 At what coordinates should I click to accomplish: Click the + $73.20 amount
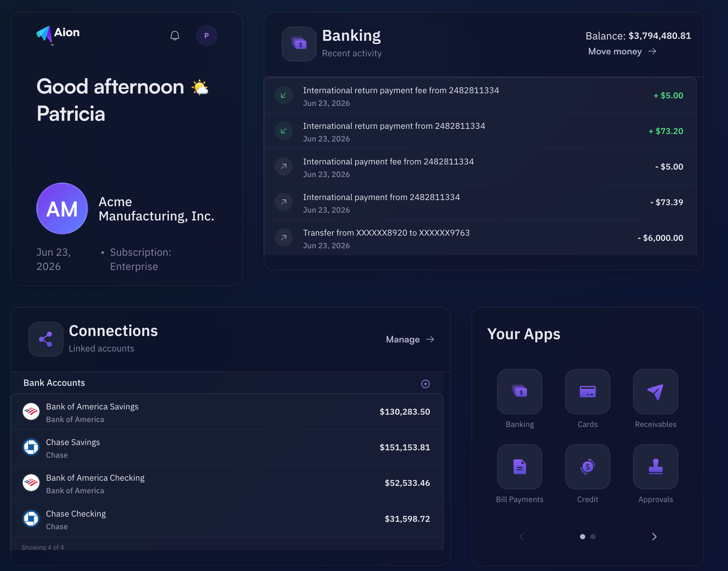click(x=665, y=131)
